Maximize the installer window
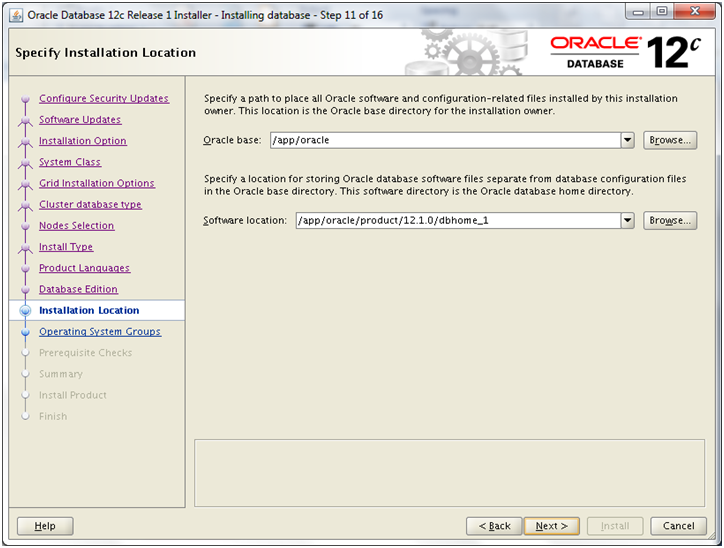The height and width of the screenshot is (548, 724). pyautogui.click(x=662, y=12)
